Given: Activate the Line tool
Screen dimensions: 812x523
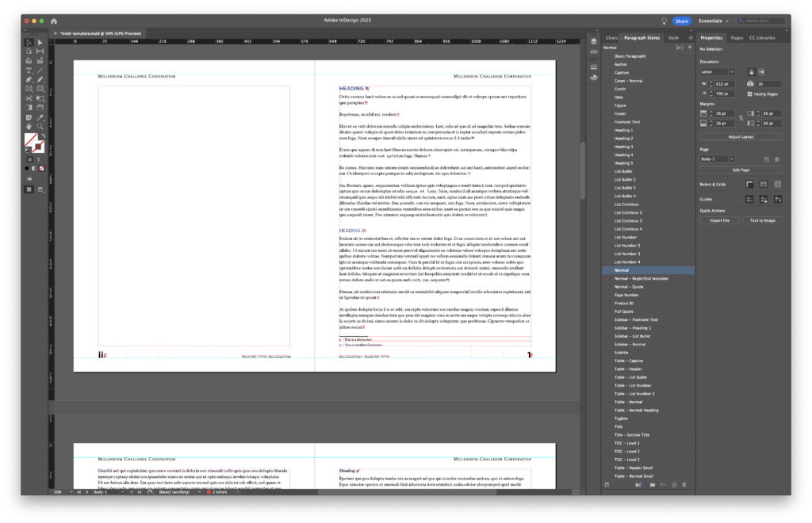Looking at the screenshot, I should (x=40, y=71).
